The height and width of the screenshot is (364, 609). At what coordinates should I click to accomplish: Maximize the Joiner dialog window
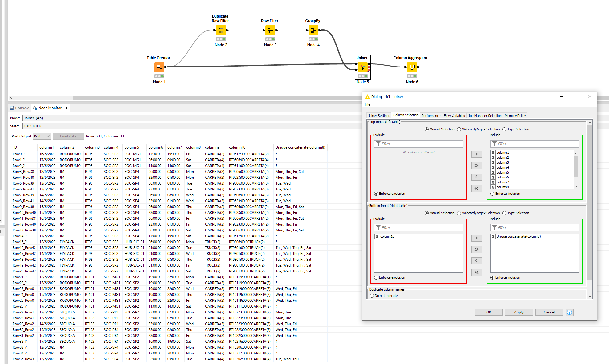pyautogui.click(x=575, y=96)
